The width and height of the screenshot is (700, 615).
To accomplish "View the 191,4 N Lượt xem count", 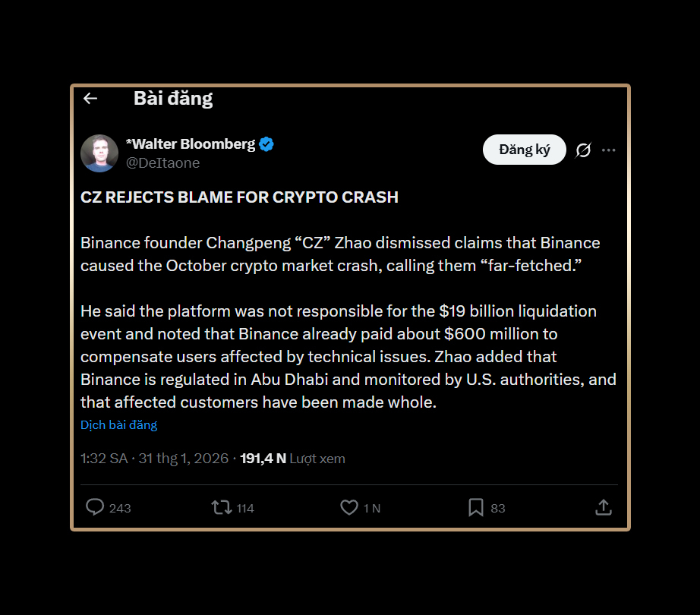I will (292, 459).
